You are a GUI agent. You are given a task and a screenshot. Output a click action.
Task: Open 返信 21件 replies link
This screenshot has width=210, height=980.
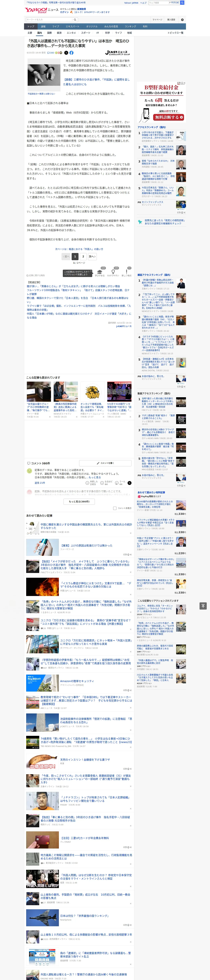[x=40, y=483]
